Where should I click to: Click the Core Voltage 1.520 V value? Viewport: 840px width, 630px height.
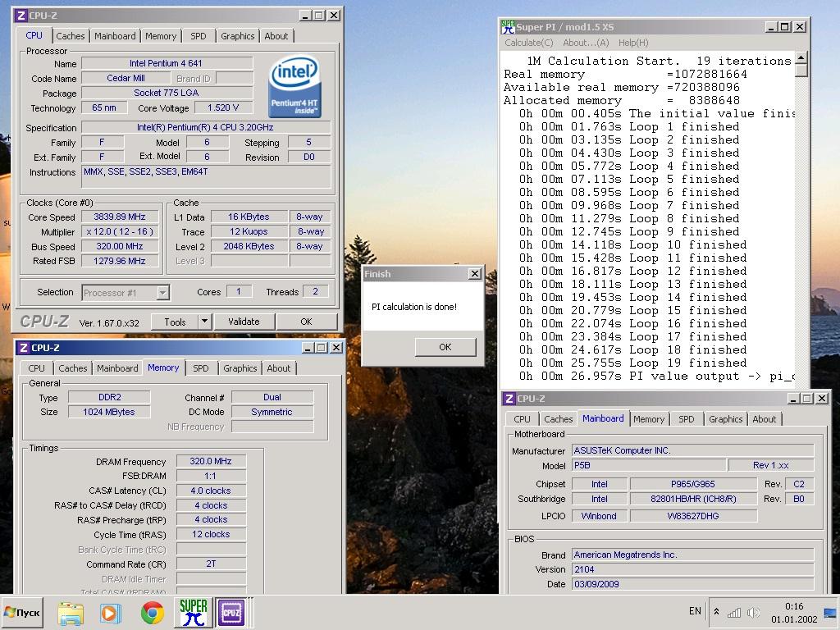point(223,107)
